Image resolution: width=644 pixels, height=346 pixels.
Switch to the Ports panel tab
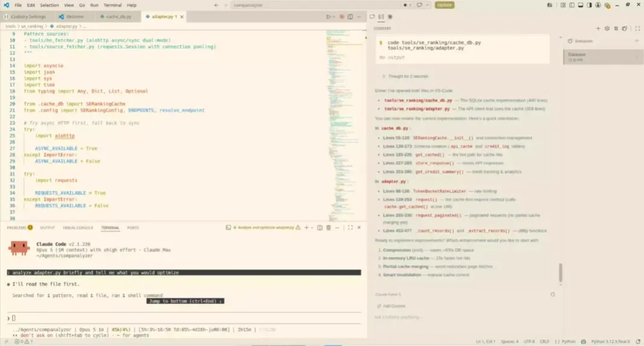coord(133,228)
